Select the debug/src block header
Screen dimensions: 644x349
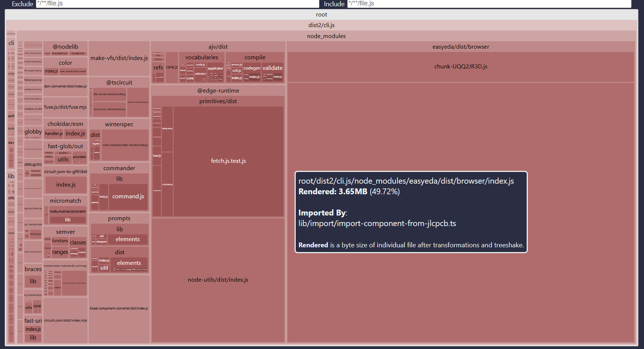[33, 165]
